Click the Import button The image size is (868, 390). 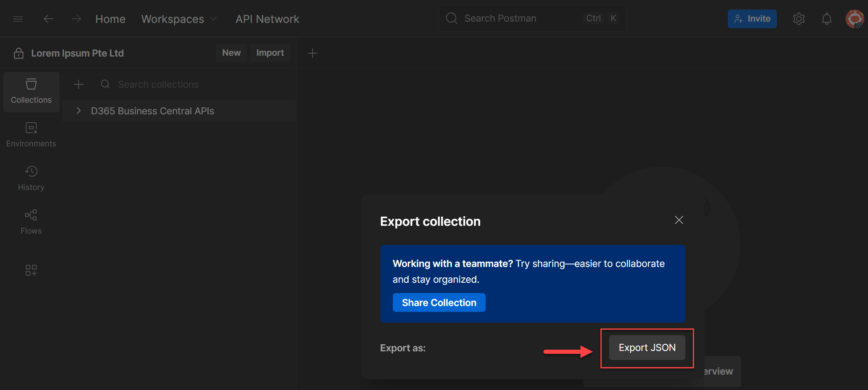point(270,53)
